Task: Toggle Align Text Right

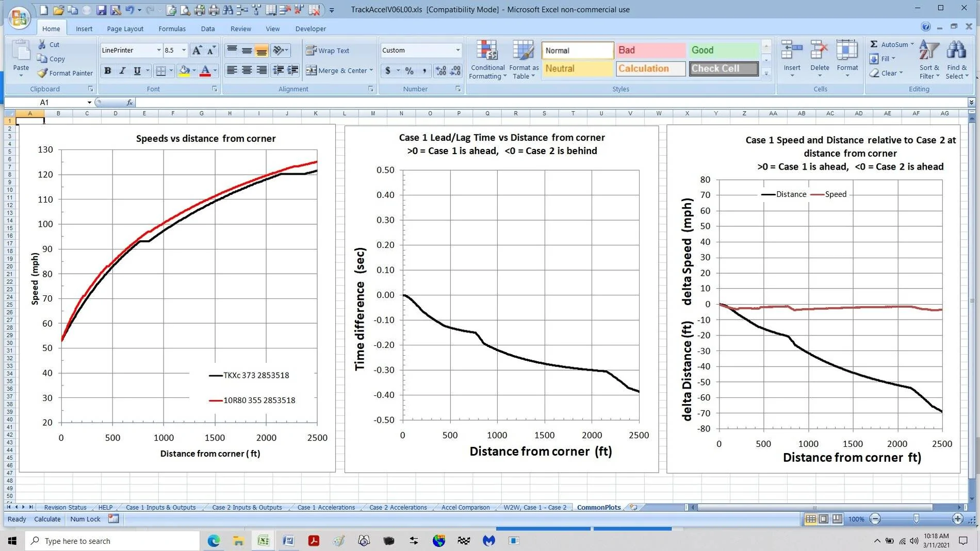Action: pos(262,70)
